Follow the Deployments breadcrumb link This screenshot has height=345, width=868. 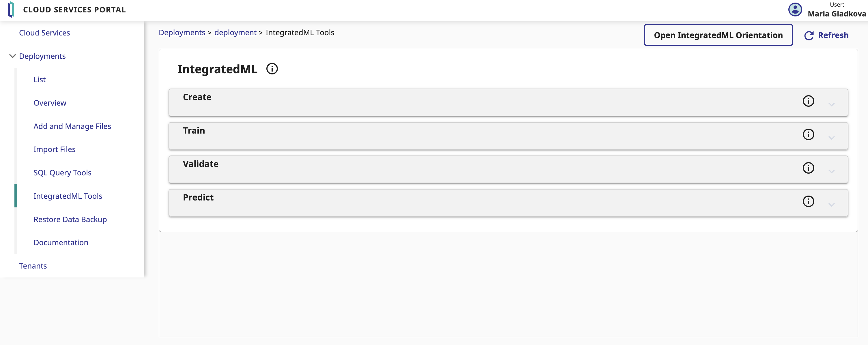click(182, 32)
